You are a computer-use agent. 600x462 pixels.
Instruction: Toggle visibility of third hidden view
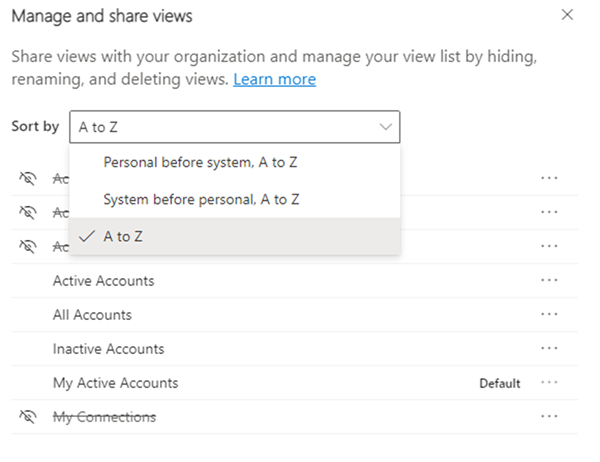click(27, 246)
